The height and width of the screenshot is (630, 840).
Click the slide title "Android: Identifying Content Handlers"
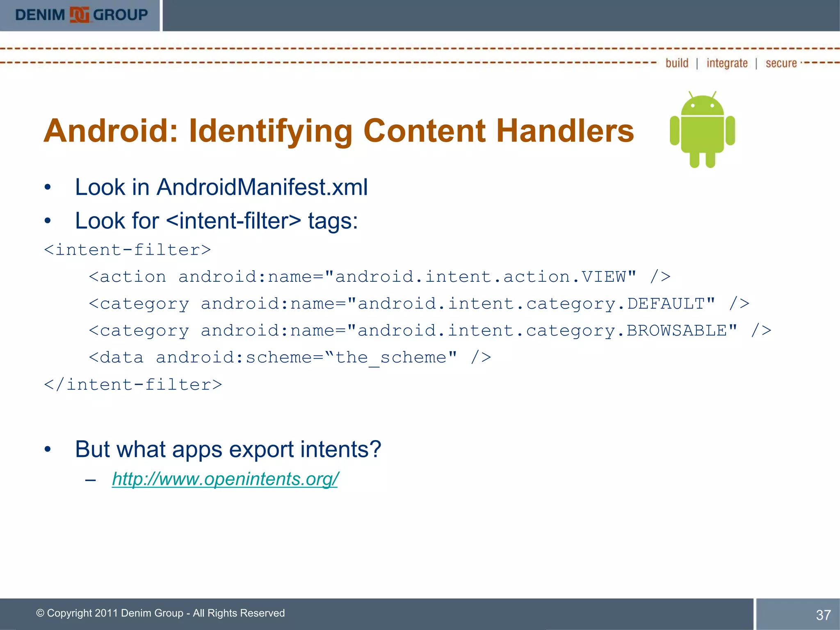(338, 131)
